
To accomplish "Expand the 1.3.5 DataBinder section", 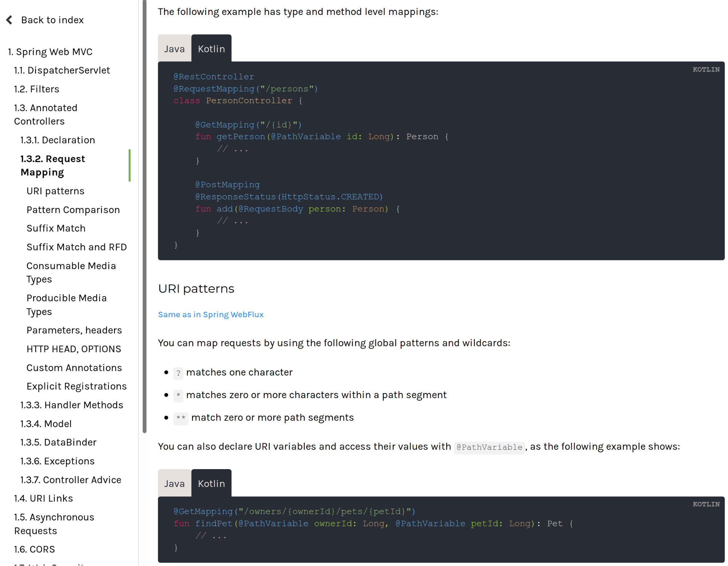I will (x=57, y=443).
